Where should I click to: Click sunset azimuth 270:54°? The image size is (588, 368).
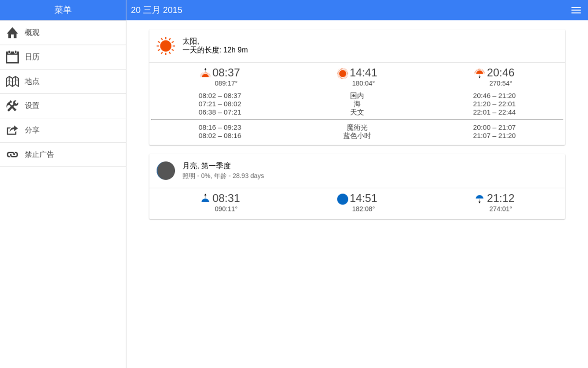click(501, 83)
